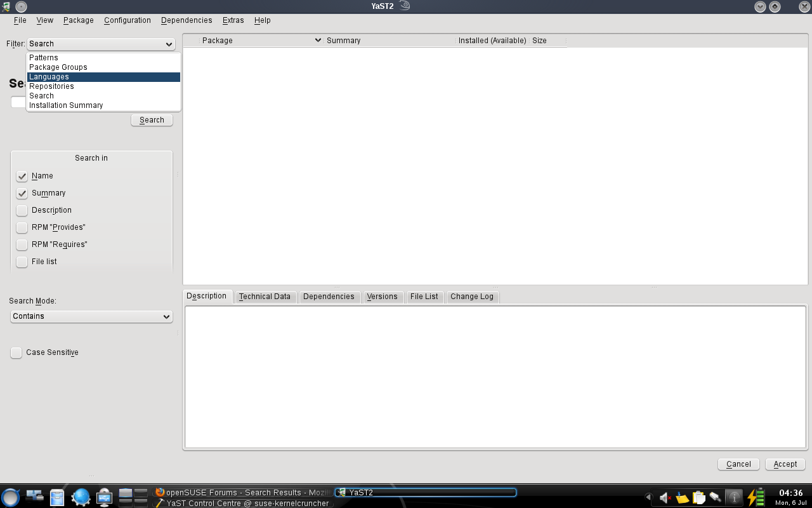
Task: Switch to the Description tab
Action: tap(207, 296)
